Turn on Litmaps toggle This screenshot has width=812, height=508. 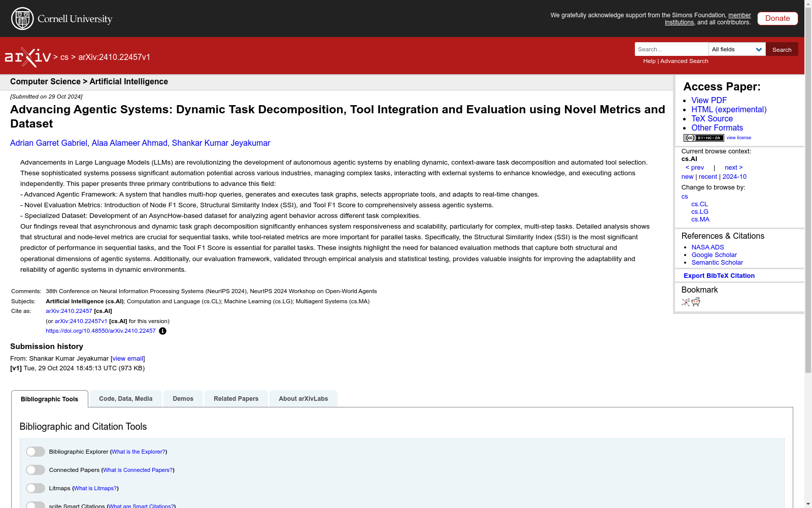tap(36, 488)
